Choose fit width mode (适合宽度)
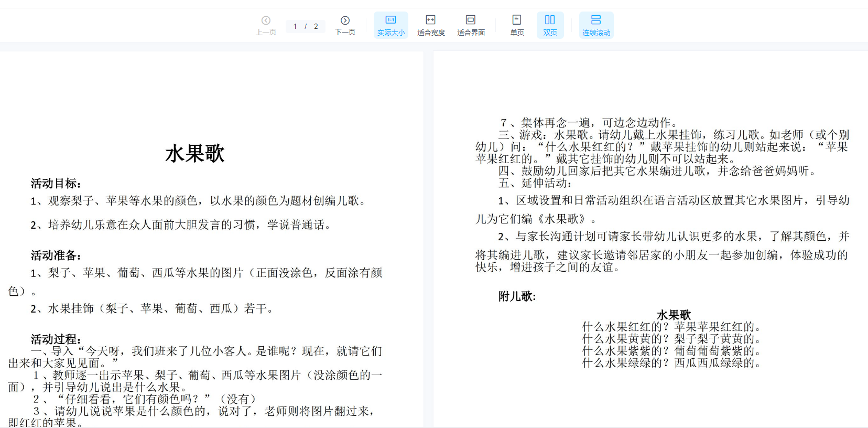This screenshot has width=868, height=428. click(x=431, y=25)
